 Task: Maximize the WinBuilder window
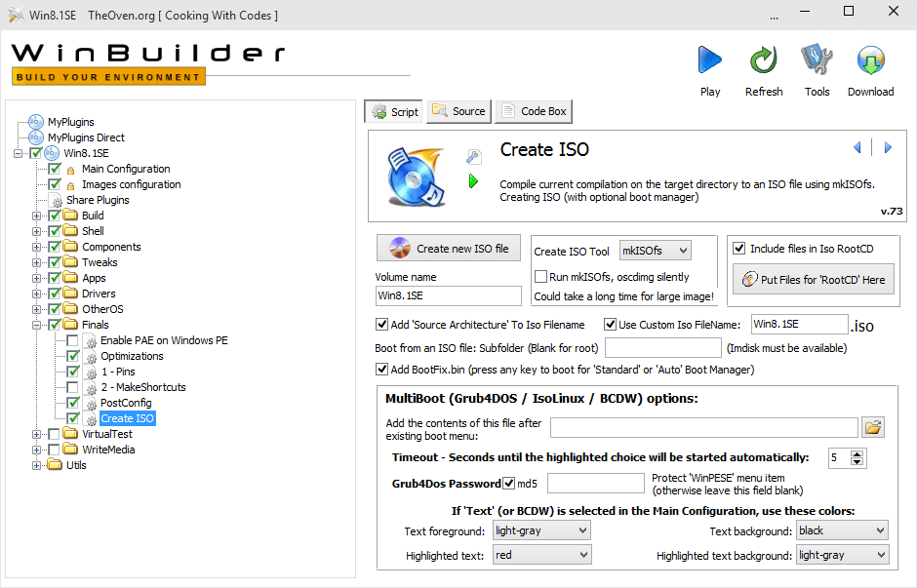pyautogui.click(x=849, y=11)
